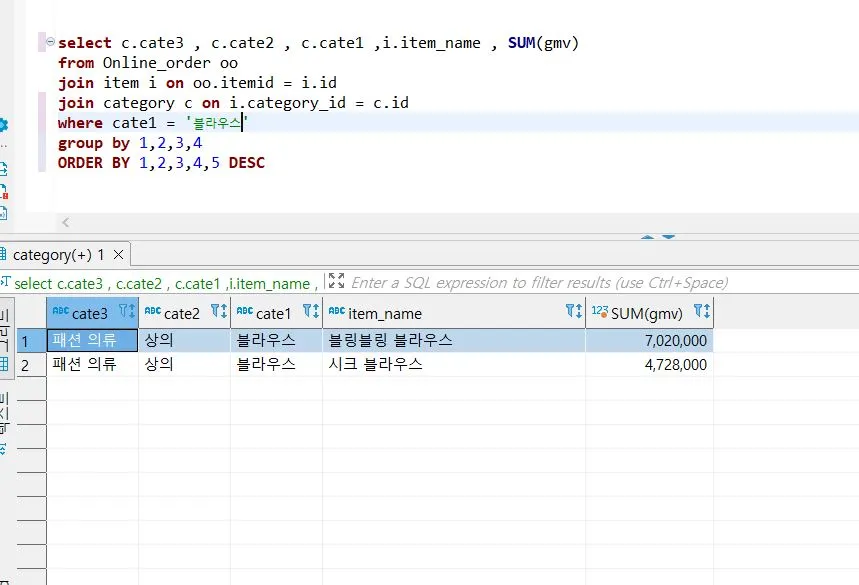859x585 pixels.
Task: Click the blue gear icon in left gutter
Action: (3, 125)
